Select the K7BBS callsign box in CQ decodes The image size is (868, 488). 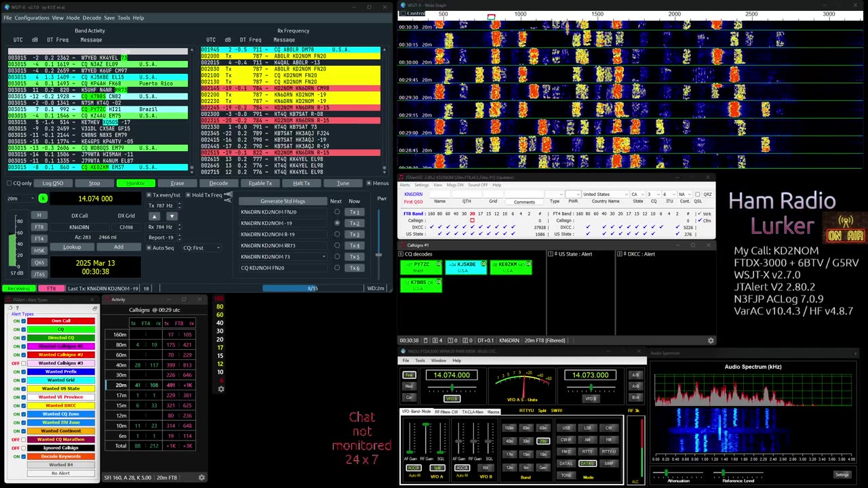(421, 285)
